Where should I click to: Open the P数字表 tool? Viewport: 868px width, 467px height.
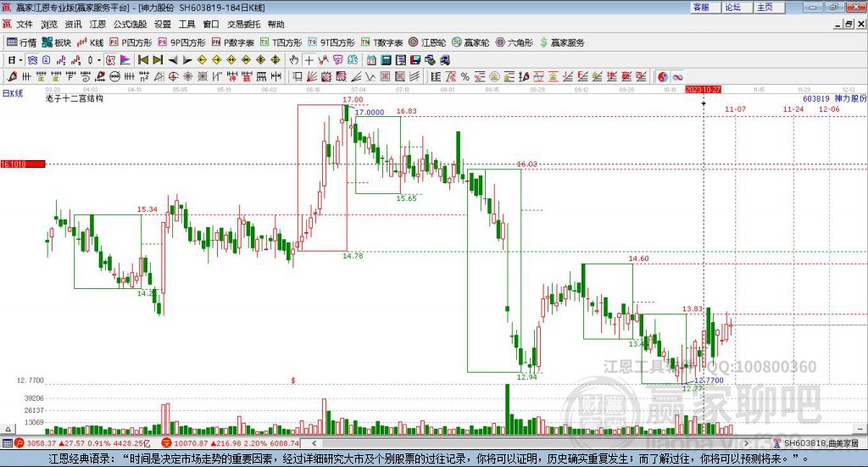(x=233, y=42)
